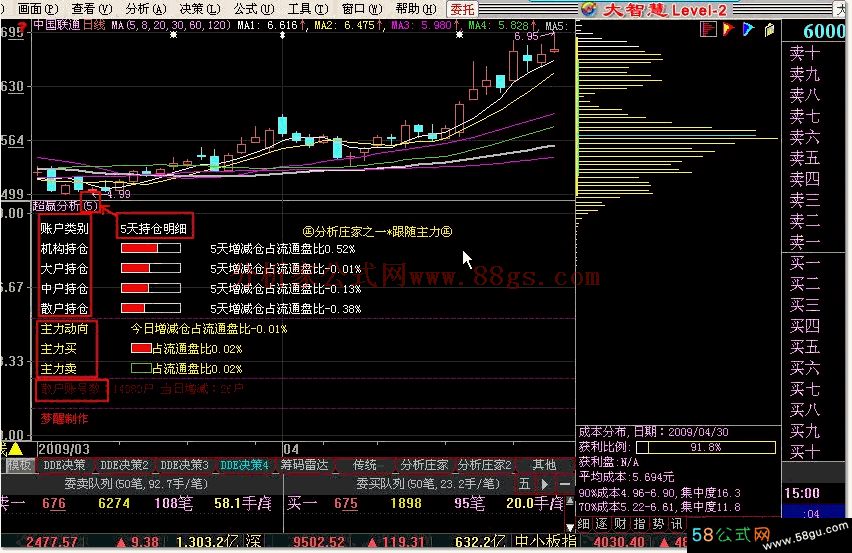The width and height of the screenshot is (852, 553).
Task: Click the 买五 order book row
Action: (805, 347)
